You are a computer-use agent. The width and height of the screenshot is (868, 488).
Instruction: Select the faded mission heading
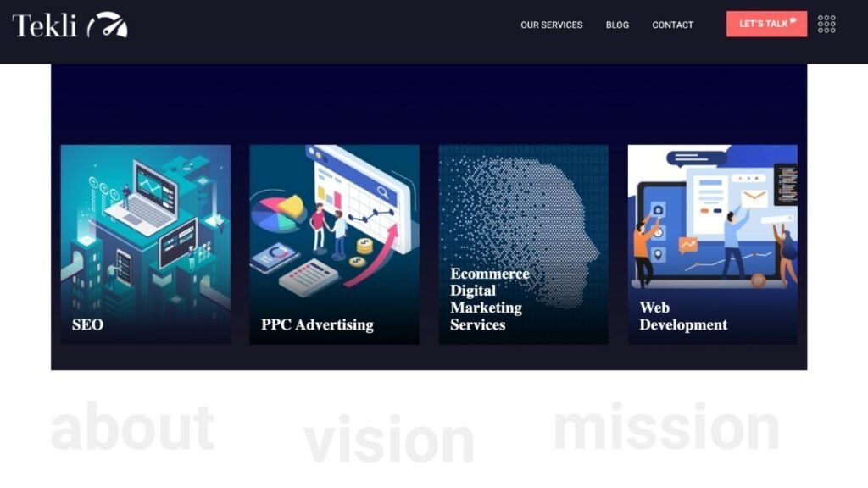pos(666,426)
